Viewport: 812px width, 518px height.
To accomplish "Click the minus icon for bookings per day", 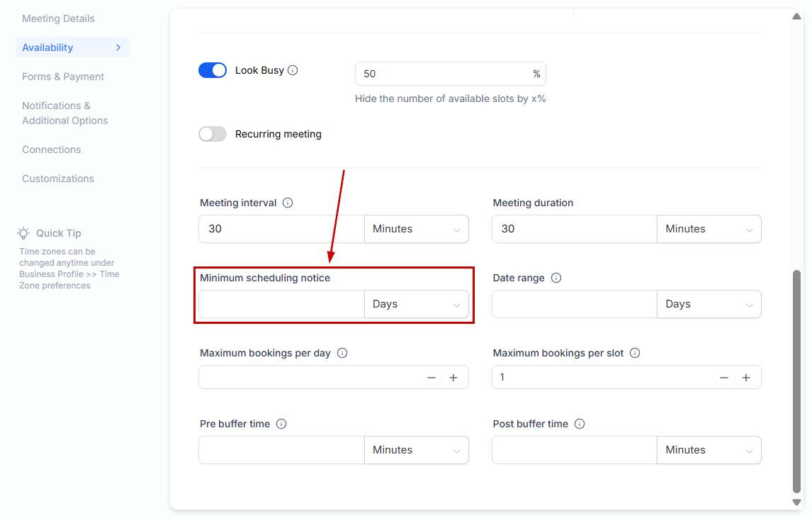I will (x=432, y=378).
